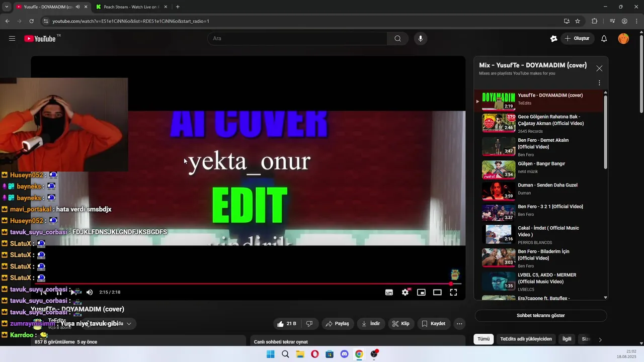
Task: Save video with the Kaydet button
Action: coord(433,324)
